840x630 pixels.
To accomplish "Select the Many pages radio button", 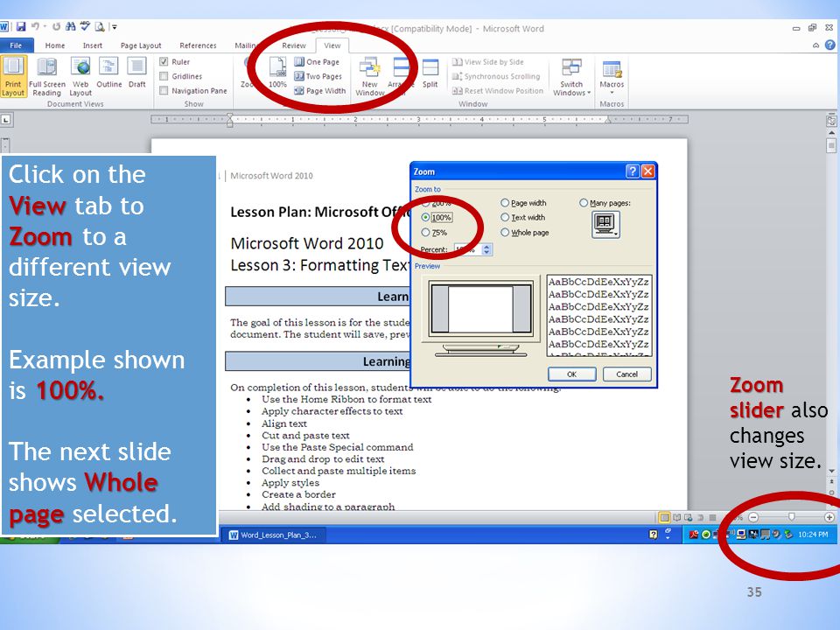I will 584,202.
